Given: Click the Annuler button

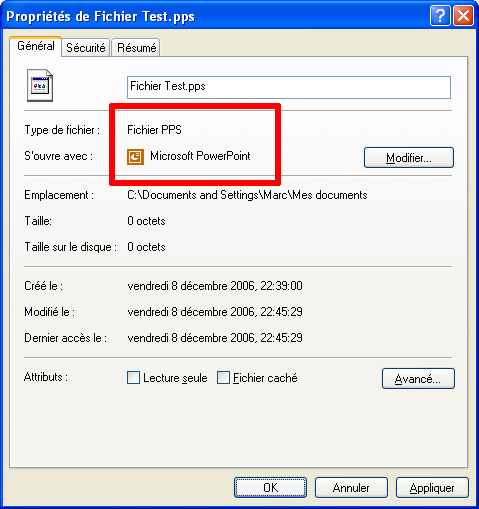Looking at the screenshot, I should [351, 488].
